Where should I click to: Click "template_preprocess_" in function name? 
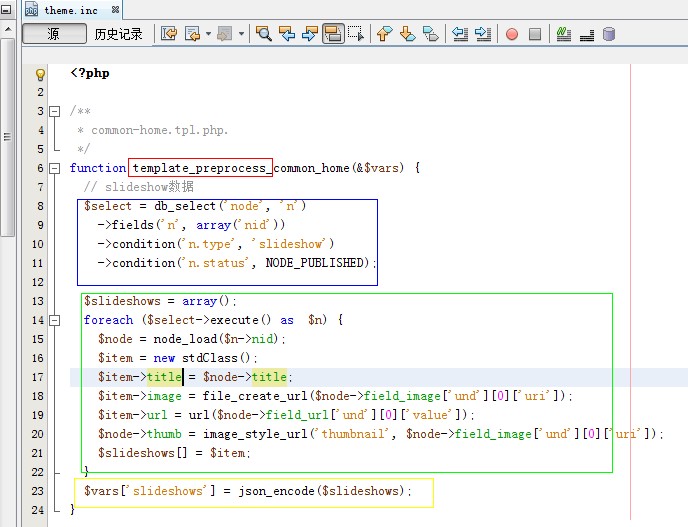pos(203,168)
